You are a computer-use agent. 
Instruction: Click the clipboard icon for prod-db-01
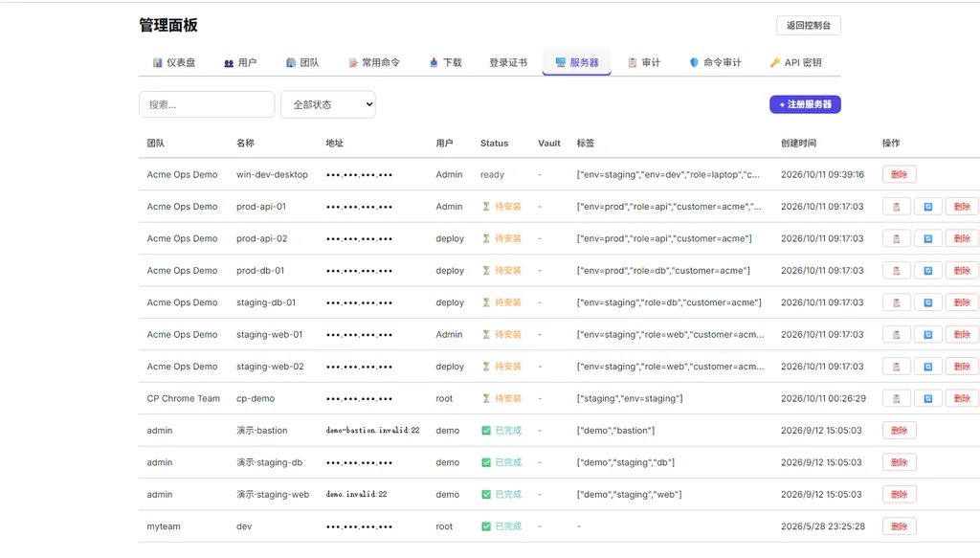pyautogui.click(x=896, y=271)
